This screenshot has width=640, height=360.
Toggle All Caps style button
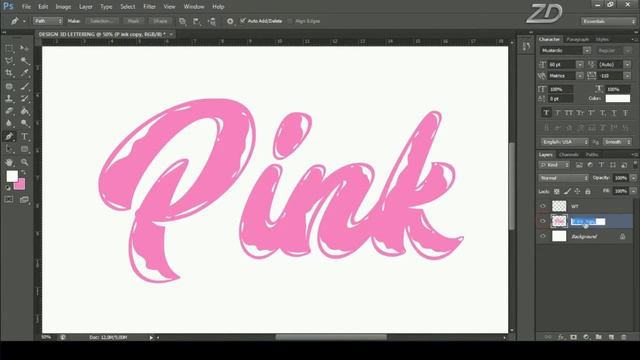[569, 113]
